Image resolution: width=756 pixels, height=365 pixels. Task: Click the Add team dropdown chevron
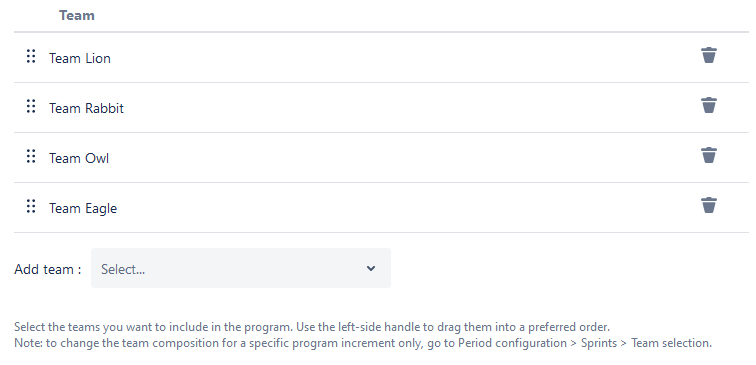(x=371, y=269)
